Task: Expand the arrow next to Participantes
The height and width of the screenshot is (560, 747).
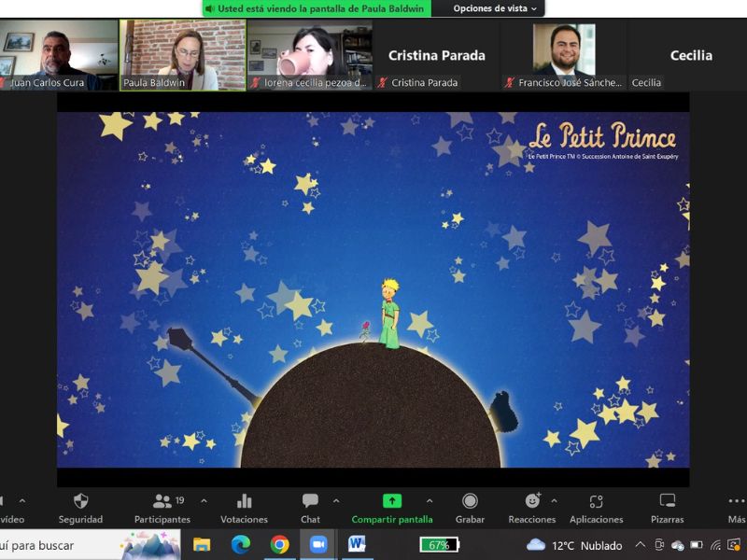Action: pyautogui.click(x=204, y=501)
